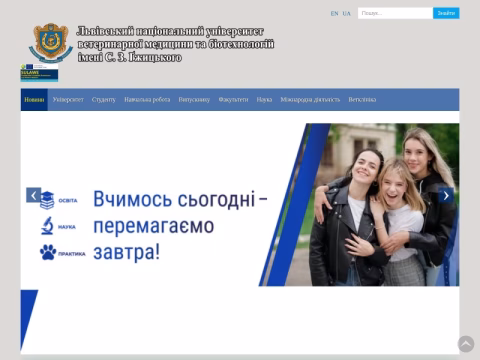This screenshot has height=360, width=480.
Task: Open the Випускнику menu
Action: (x=194, y=100)
